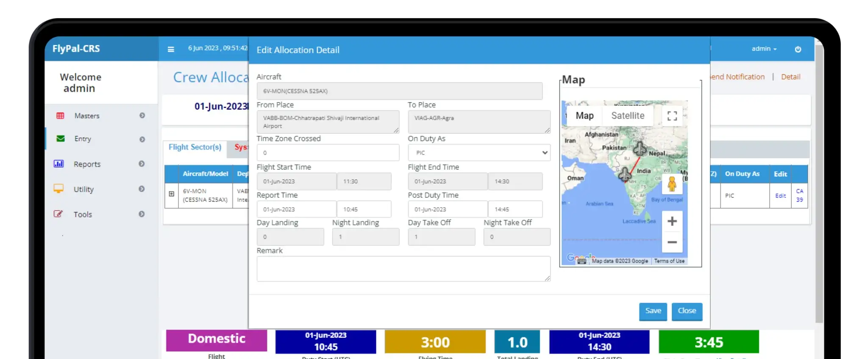Toggle fullscreen view on the map
The height and width of the screenshot is (359, 868).
point(672,116)
